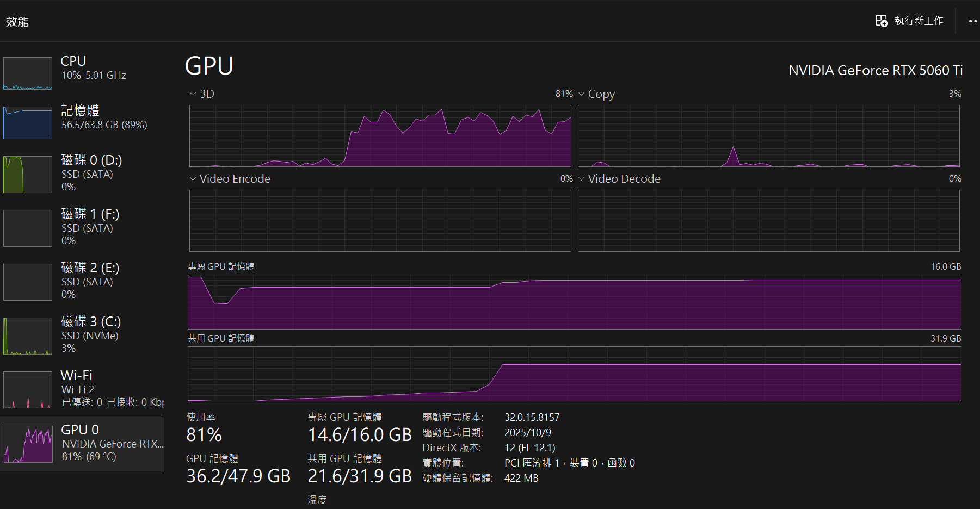
Task: Click the 效能 page title
Action: point(17,22)
